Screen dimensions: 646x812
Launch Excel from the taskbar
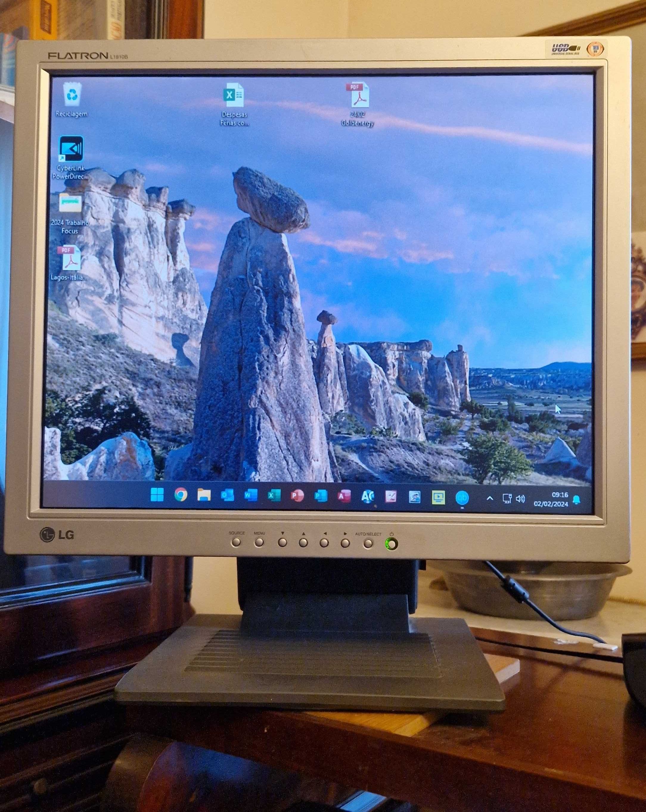click(x=274, y=496)
